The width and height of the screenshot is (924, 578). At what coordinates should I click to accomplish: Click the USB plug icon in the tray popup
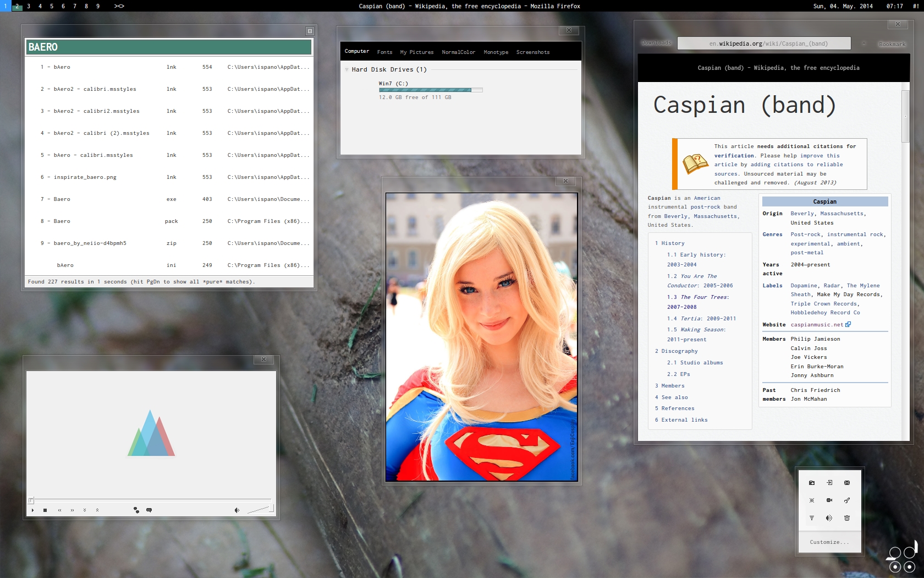[x=847, y=500]
